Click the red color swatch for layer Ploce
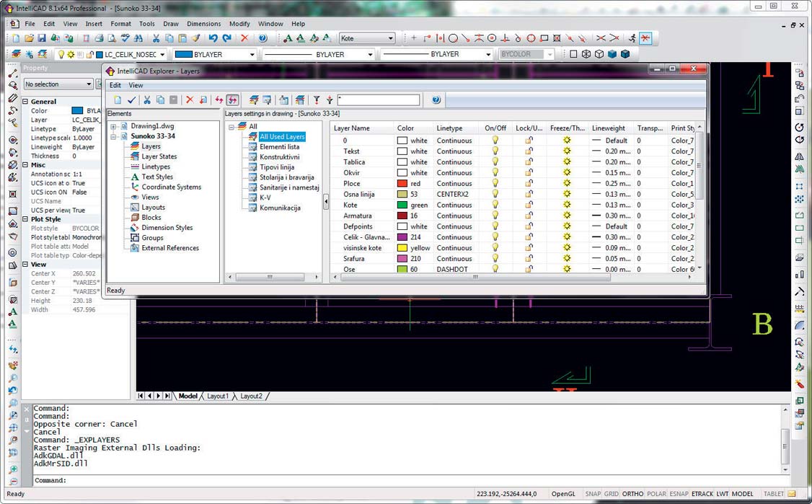This screenshot has width=812, height=504. 402,183
